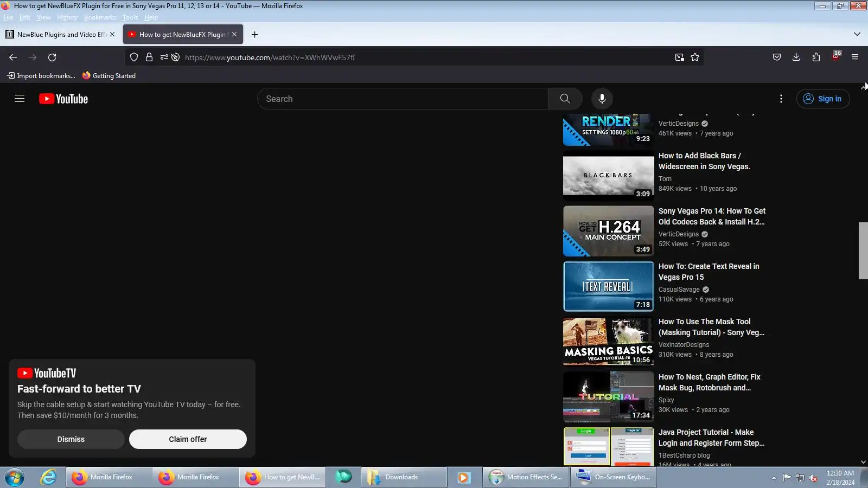
Task: Open the YouTube guide hamburger menu
Action: point(20,99)
